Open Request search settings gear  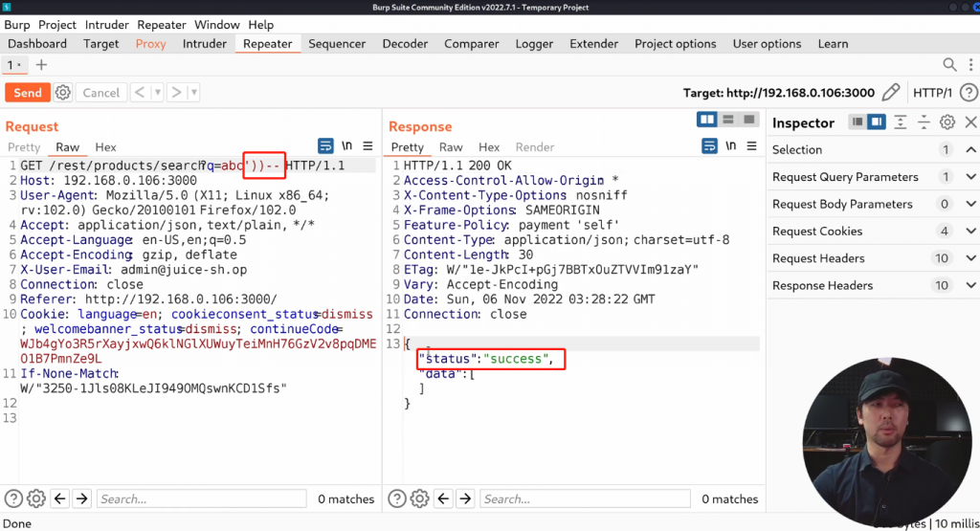click(36, 498)
